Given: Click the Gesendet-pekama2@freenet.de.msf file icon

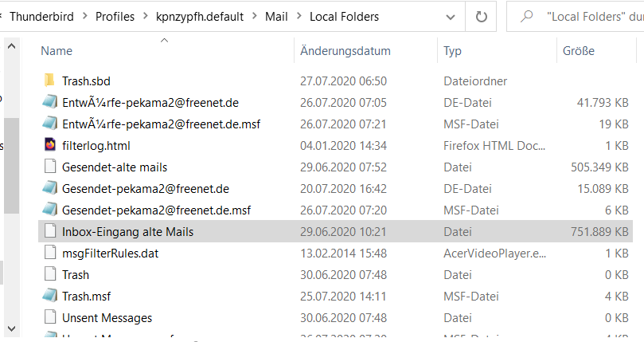Looking at the screenshot, I should click(x=49, y=210).
